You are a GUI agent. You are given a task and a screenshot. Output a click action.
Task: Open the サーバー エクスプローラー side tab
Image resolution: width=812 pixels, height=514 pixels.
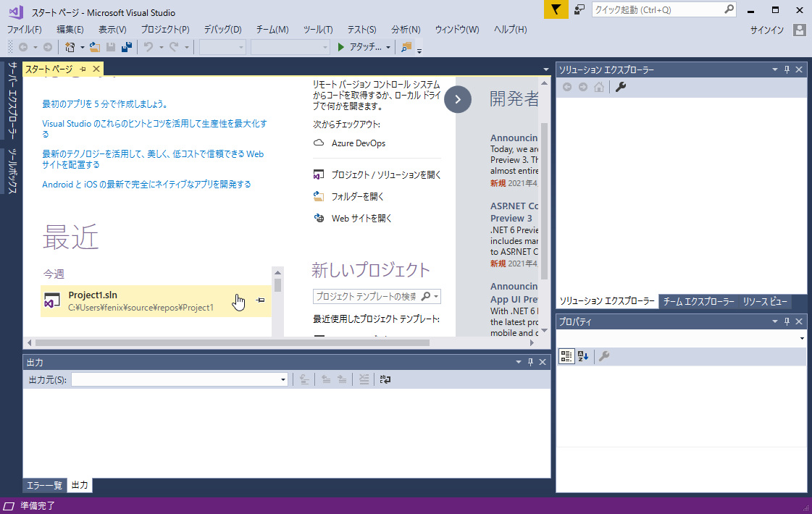[12, 101]
